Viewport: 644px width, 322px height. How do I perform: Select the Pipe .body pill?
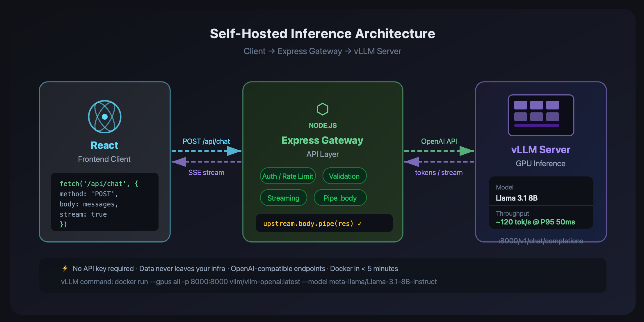point(340,198)
